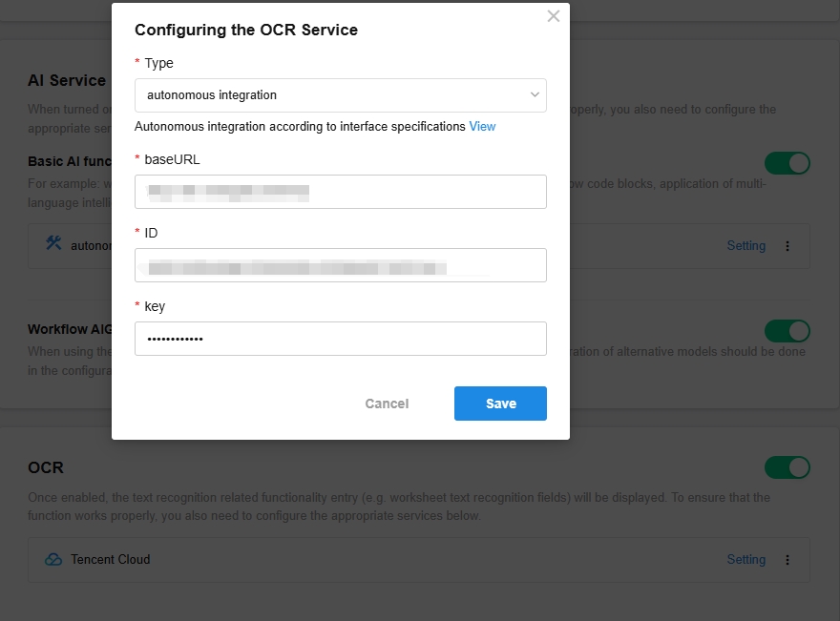
Task: Toggle the Workflow AIGC switch
Action: [787, 331]
